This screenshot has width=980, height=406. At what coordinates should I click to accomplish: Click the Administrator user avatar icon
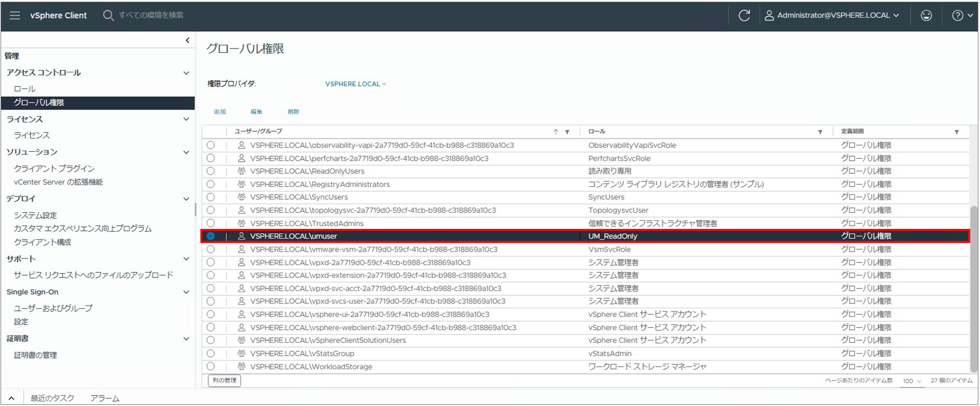click(x=769, y=16)
